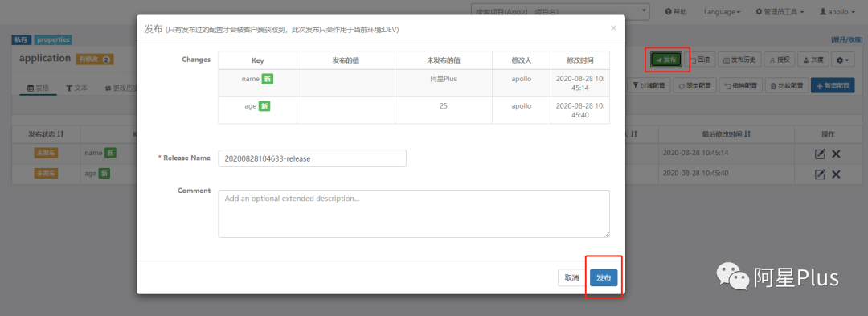Screen dimensions: 868x316
Task: Focus the Release Name input field
Action: pyautogui.click(x=312, y=158)
